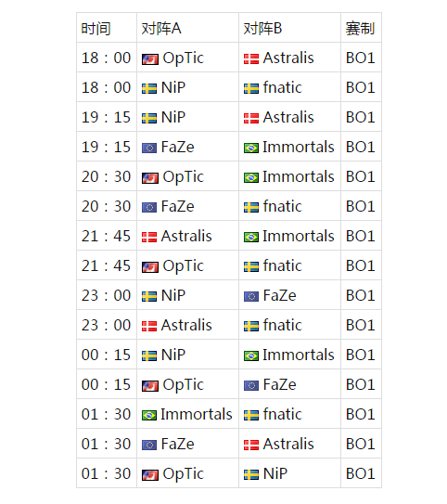Click the EU flag beside FaZe in column B at 00:15
The width and height of the screenshot is (447, 504).
coord(251,385)
